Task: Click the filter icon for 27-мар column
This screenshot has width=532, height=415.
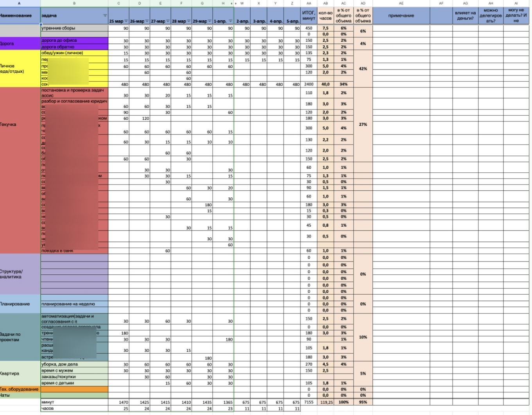Action: pos(167,21)
